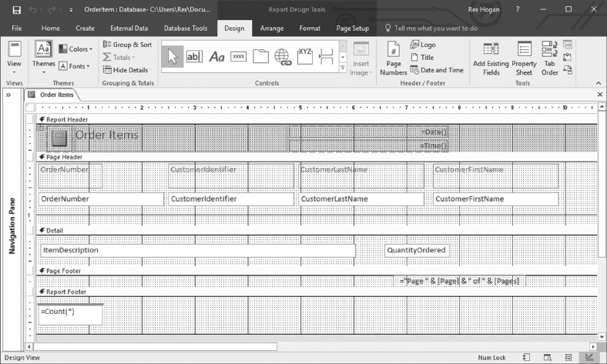Choose the Select pointer control
This screenshot has width=607, height=364.
point(173,56)
